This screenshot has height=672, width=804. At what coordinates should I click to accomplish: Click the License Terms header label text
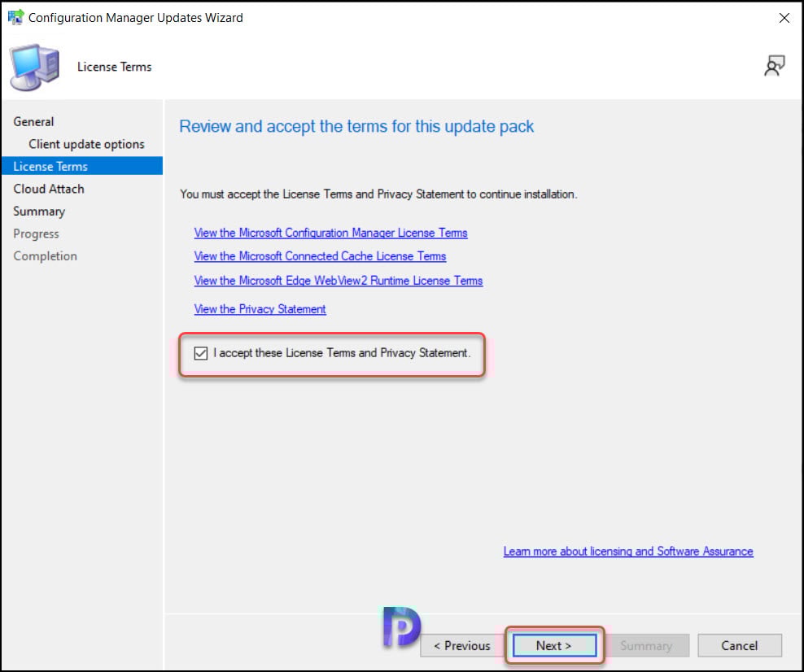[x=115, y=67]
